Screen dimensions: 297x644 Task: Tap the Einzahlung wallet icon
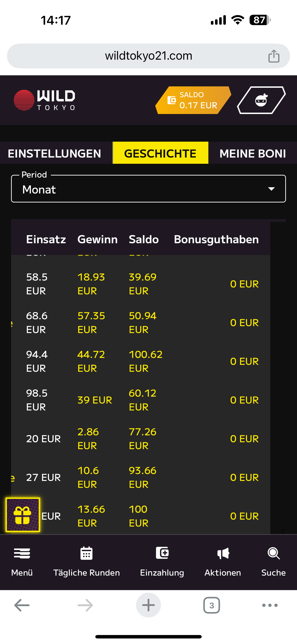click(162, 553)
